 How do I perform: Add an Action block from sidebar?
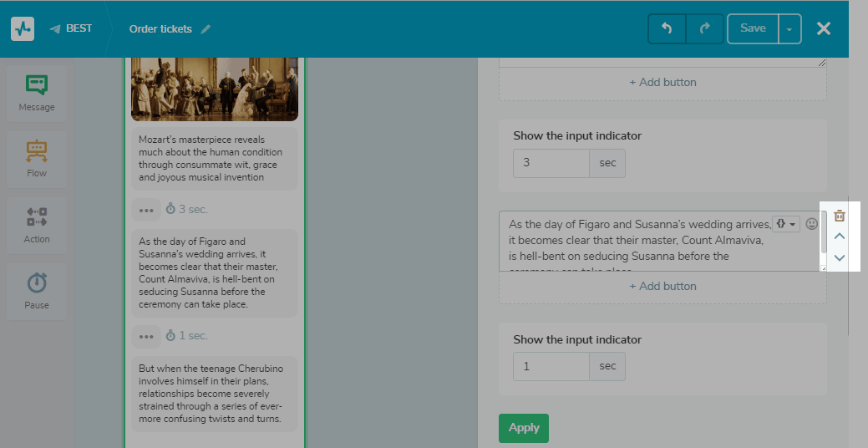pos(37,223)
